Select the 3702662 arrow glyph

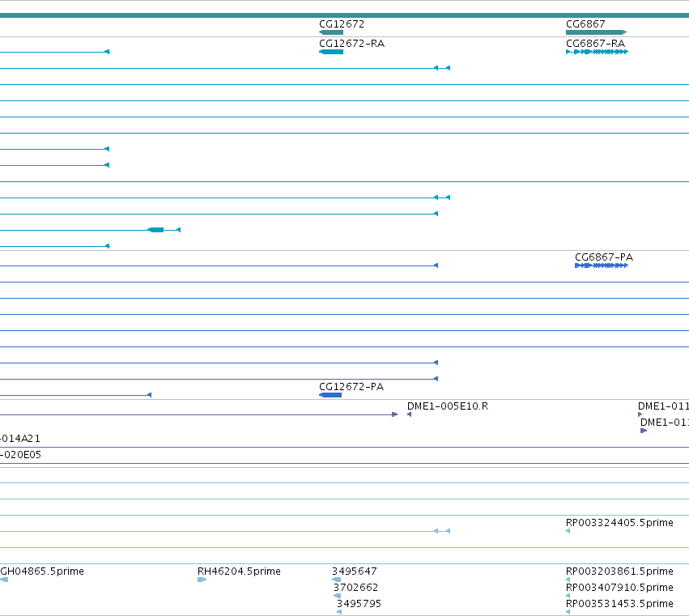(x=337, y=596)
